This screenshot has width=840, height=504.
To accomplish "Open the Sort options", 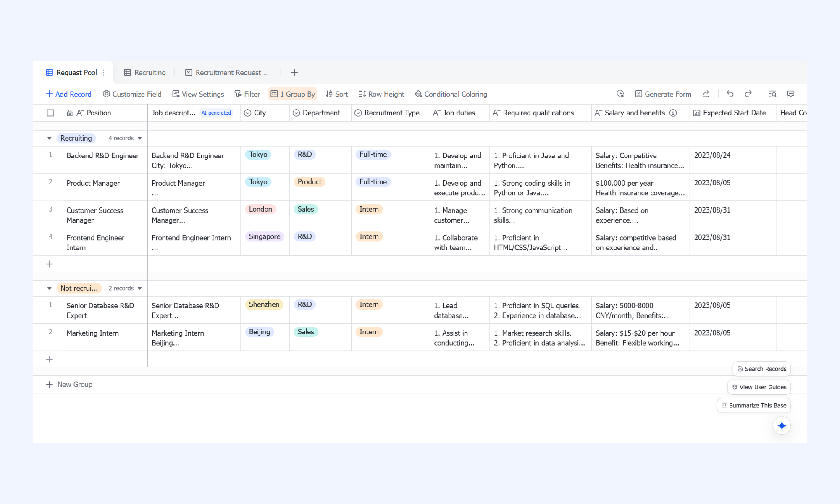I will (x=337, y=94).
